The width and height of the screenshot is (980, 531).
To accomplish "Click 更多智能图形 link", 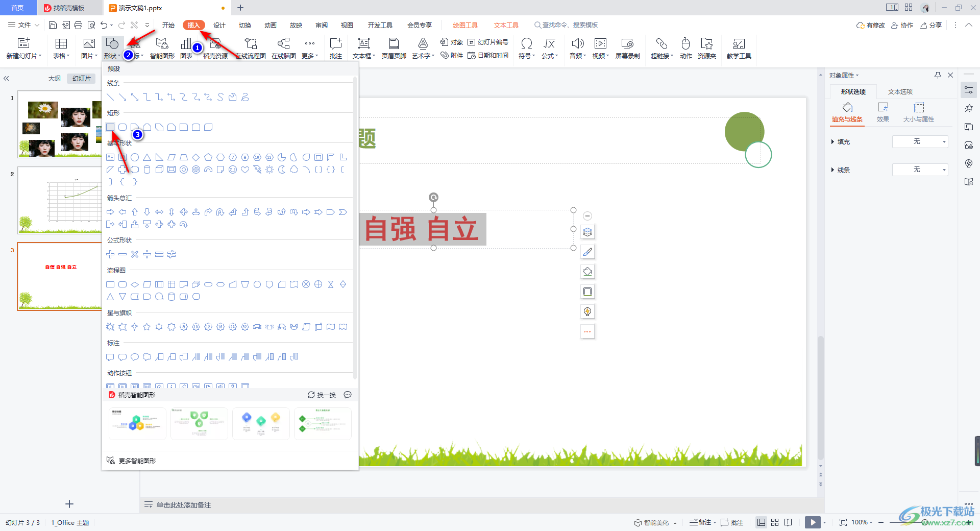I will point(131,461).
